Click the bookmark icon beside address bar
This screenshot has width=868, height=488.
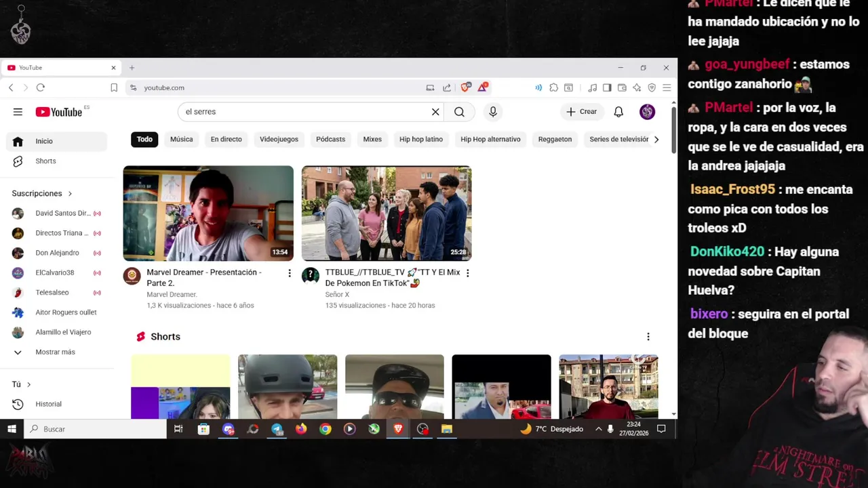click(x=114, y=87)
